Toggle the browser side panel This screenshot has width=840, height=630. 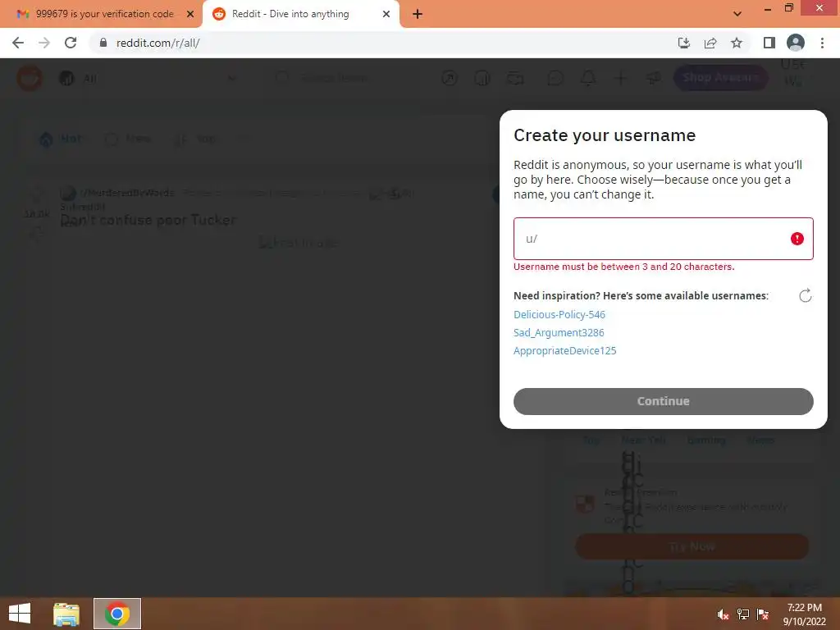tap(769, 43)
